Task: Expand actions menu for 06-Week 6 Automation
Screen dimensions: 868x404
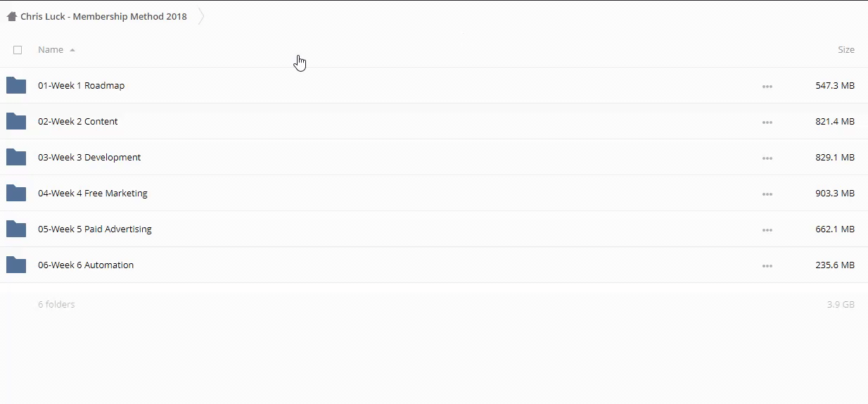Action: 767,266
